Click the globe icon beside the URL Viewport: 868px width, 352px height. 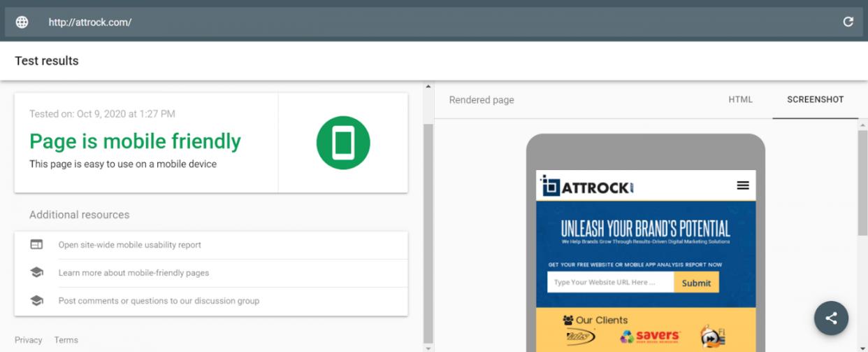(x=22, y=22)
